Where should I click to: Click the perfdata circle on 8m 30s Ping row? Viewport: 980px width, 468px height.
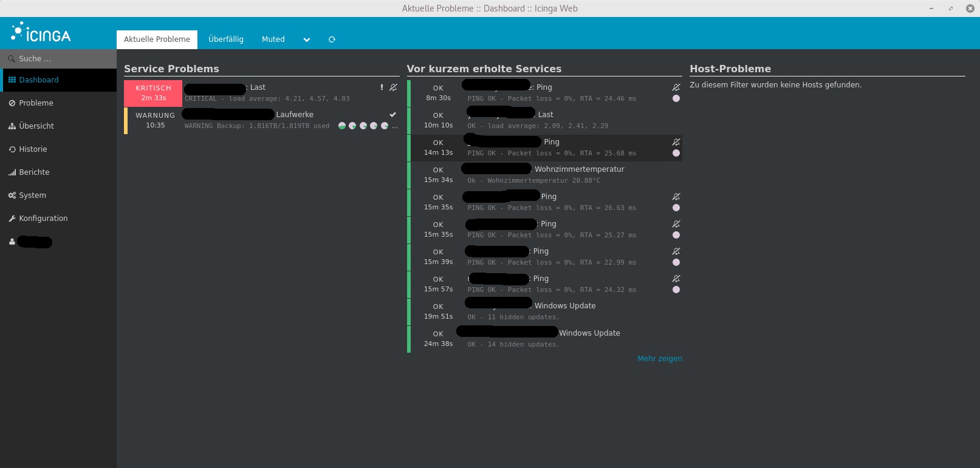pyautogui.click(x=676, y=98)
